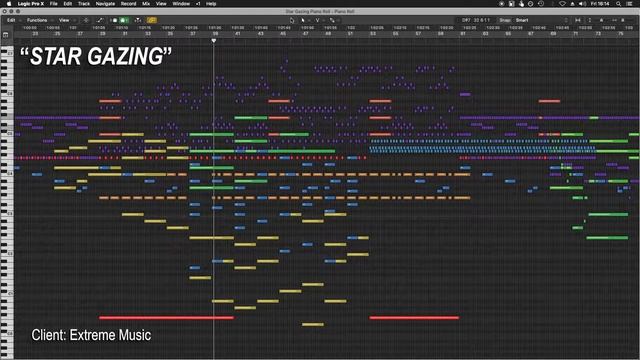Toggle the green MIDI Out button

pos(123,20)
